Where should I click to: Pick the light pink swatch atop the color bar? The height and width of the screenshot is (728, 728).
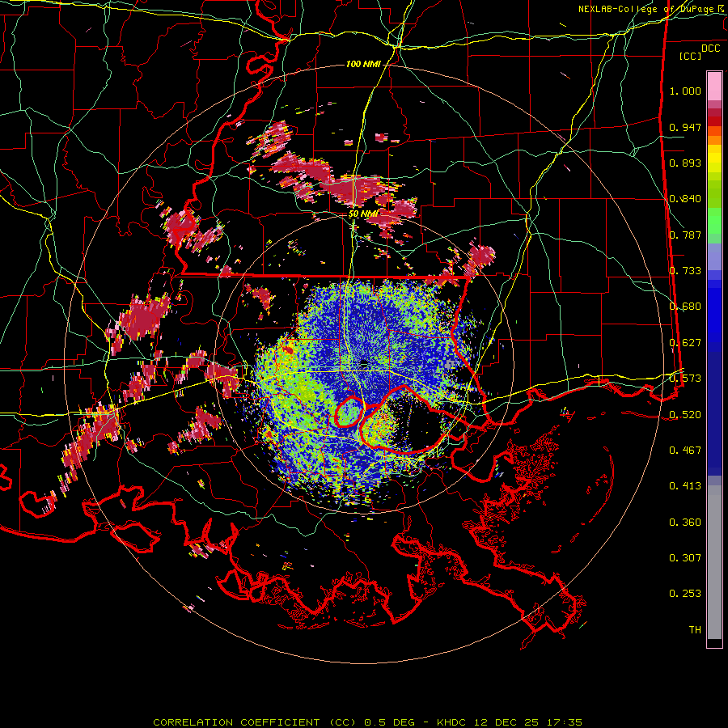714,86
